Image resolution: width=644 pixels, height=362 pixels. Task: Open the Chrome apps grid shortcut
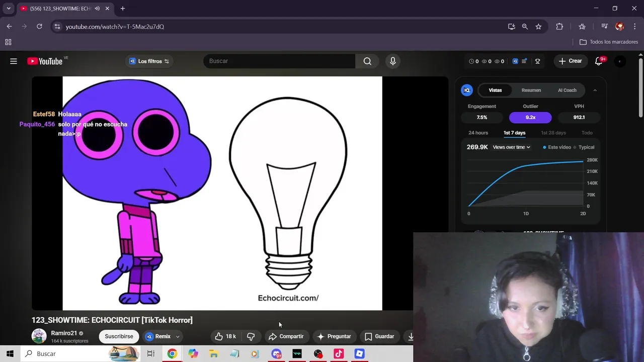tap(8, 42)
